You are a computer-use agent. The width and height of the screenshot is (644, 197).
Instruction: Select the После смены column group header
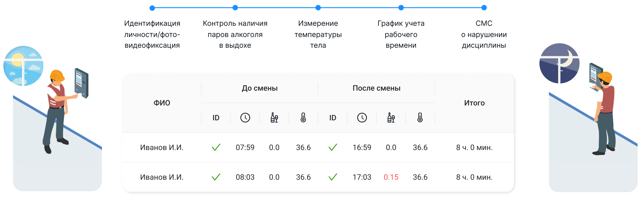tap(376, 88)
